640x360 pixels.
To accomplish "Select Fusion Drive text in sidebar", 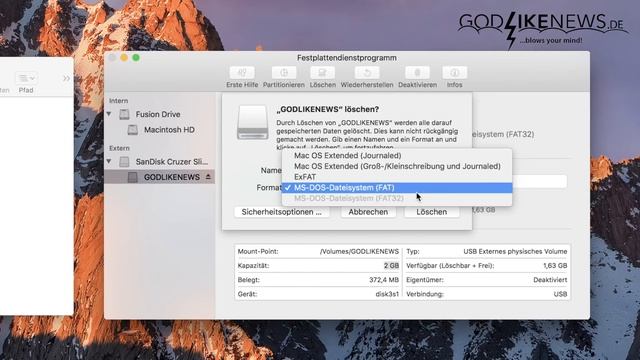I will pos(158,114).
